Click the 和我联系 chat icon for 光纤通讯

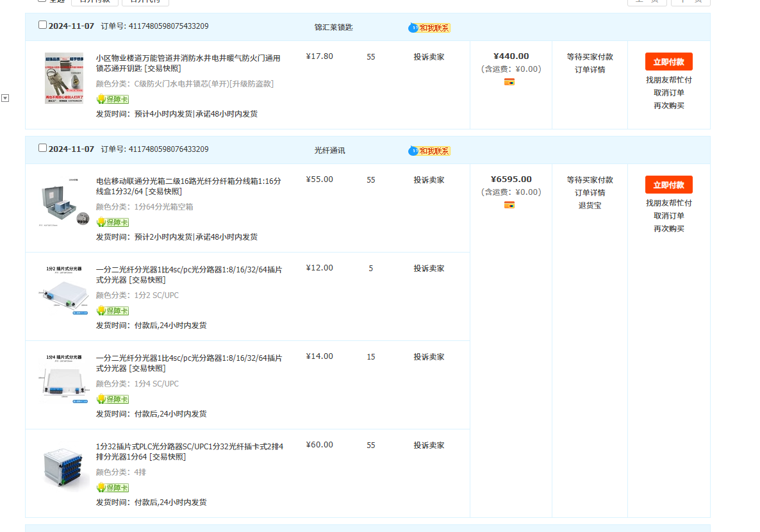tap(429, 151)
